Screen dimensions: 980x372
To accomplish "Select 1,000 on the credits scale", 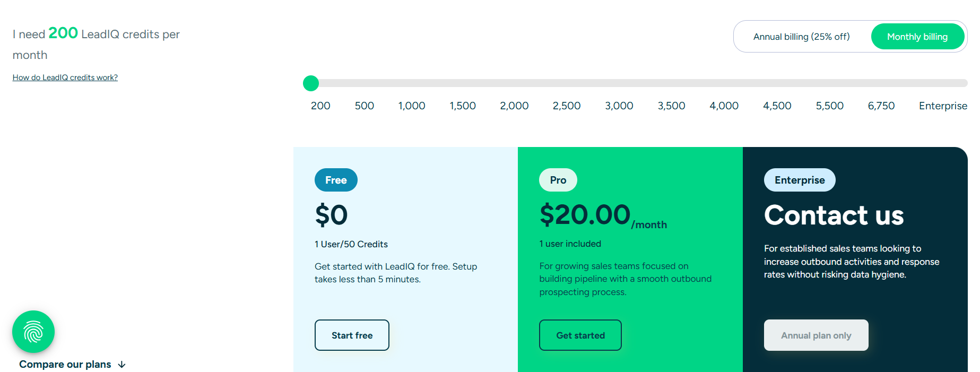I will [411, 106].
